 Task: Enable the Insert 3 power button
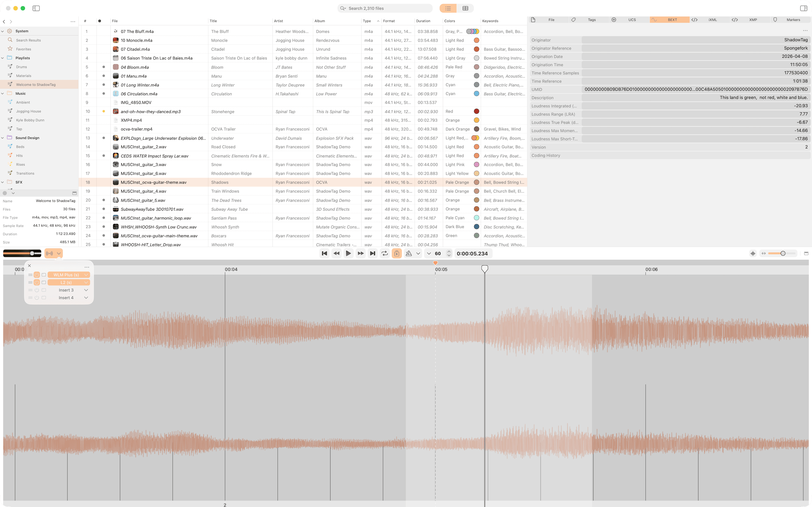point(37,290)
